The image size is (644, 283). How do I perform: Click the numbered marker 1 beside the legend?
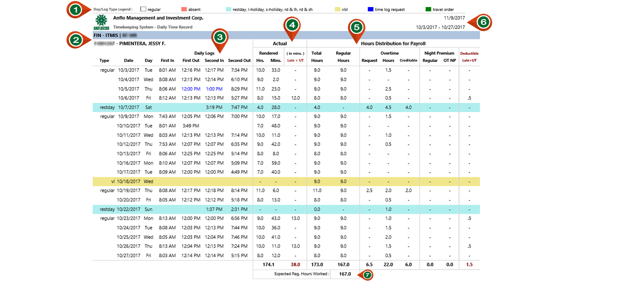point(74,10)
